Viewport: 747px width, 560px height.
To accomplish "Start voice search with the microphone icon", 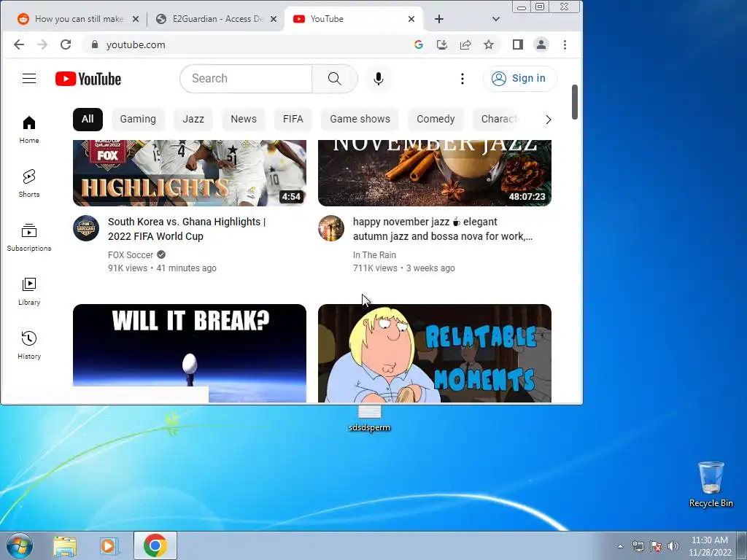I will pos(379,79).
